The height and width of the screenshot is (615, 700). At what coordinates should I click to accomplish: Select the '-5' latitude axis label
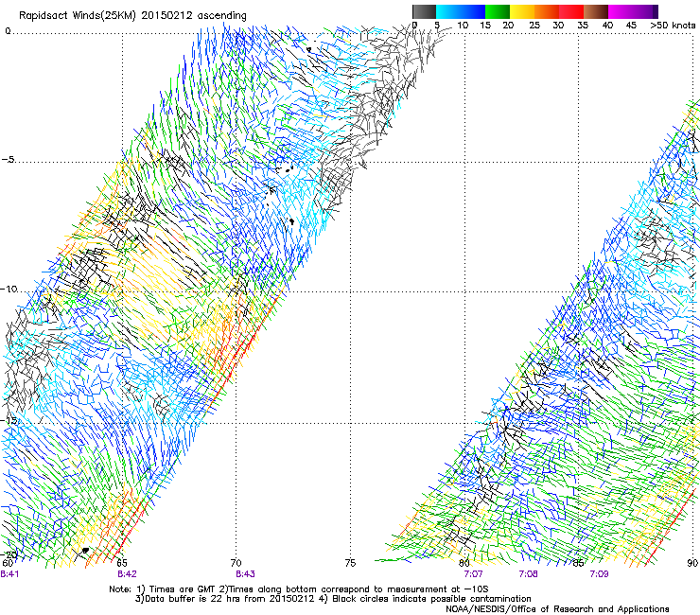click(x=8, y=160)
